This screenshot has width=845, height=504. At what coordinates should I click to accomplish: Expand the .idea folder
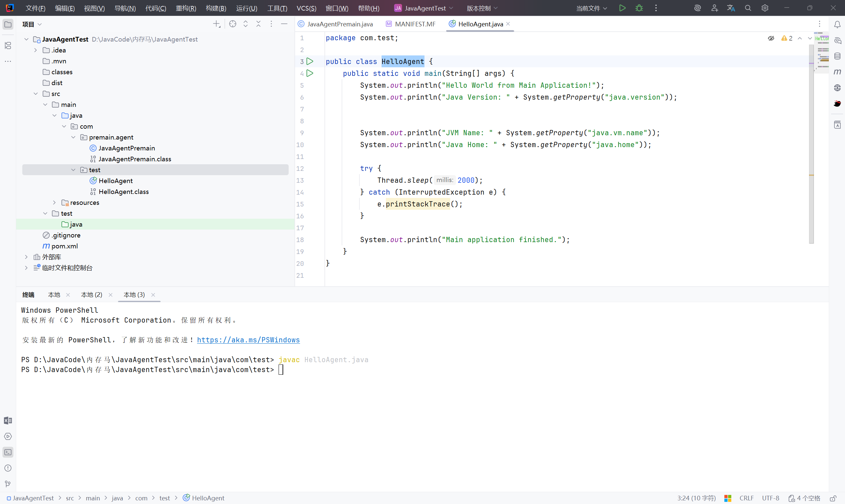point(35,50)
